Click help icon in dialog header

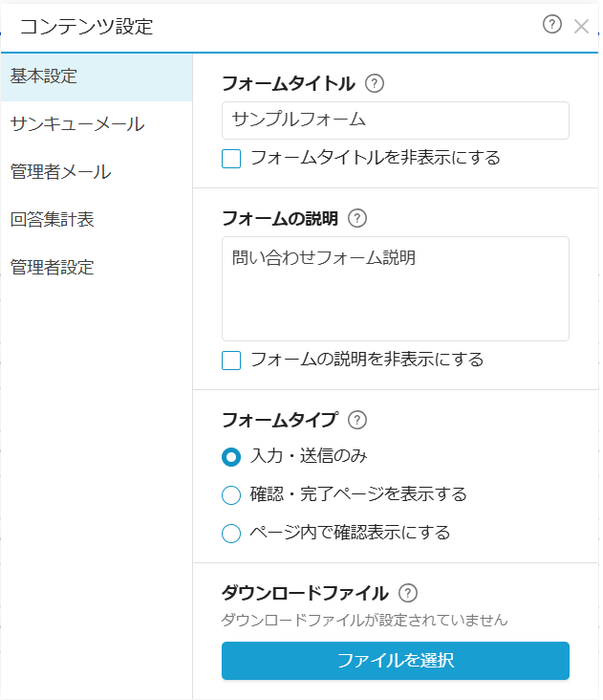(551, 25)
